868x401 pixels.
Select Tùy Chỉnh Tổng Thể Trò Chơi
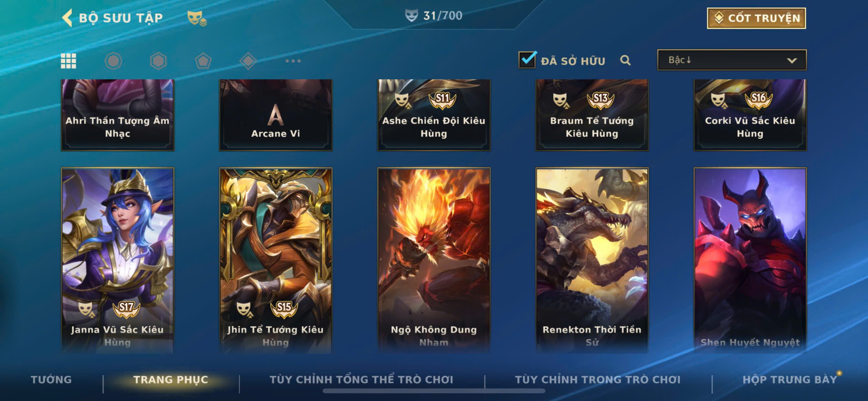click(361, 379)
